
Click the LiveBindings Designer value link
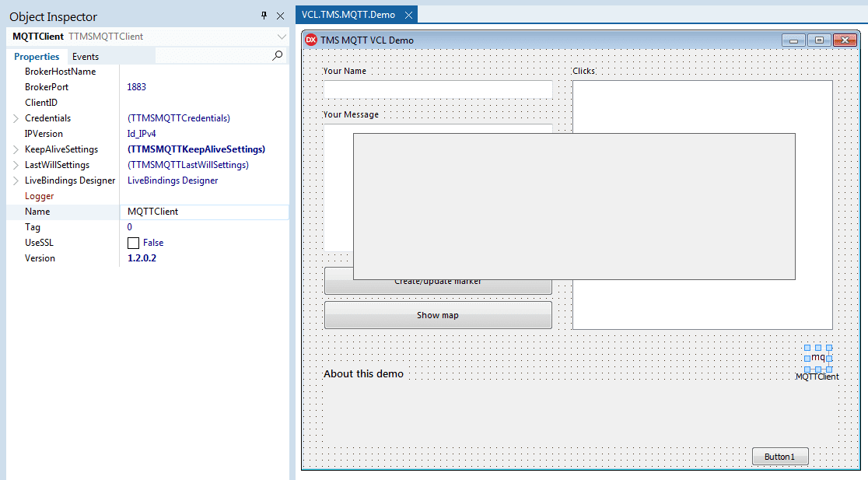tap(173, 180)
